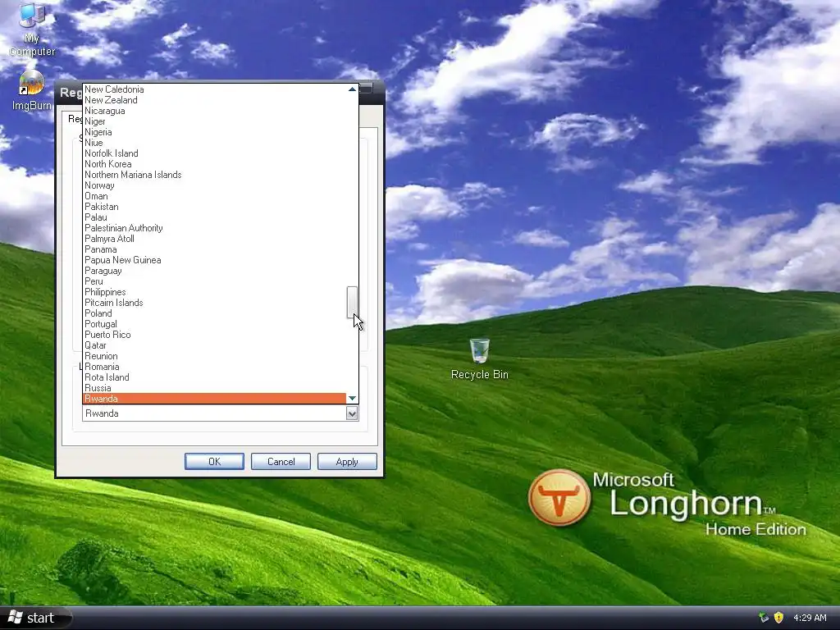Select Poland in the list
The width and height of the screenshot is (840, 630).
(214, 313)
